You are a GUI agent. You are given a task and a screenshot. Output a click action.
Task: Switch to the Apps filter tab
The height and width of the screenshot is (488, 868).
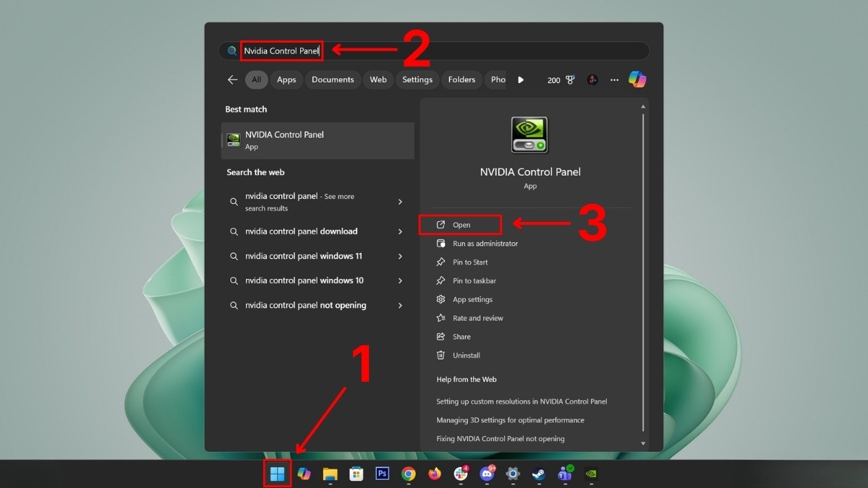click(286, 80)
